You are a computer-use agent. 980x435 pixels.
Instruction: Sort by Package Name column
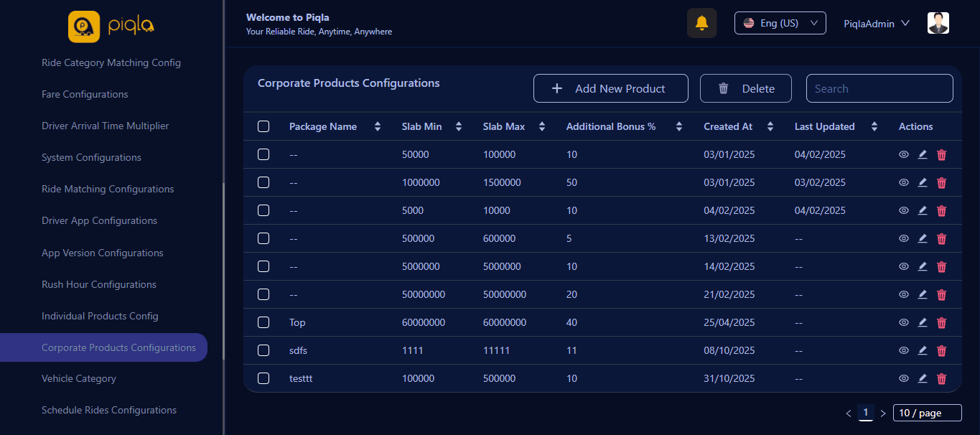(x=378, y=126)
